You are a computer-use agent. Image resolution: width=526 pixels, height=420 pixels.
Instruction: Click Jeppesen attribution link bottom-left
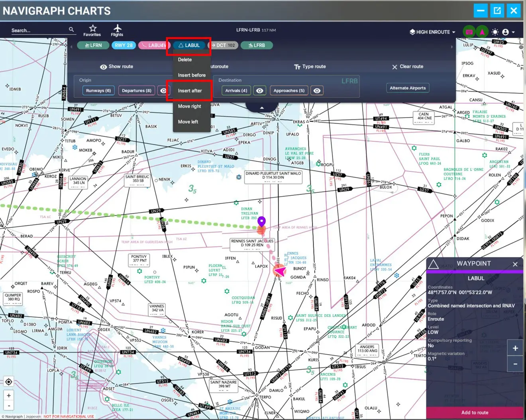33,417
